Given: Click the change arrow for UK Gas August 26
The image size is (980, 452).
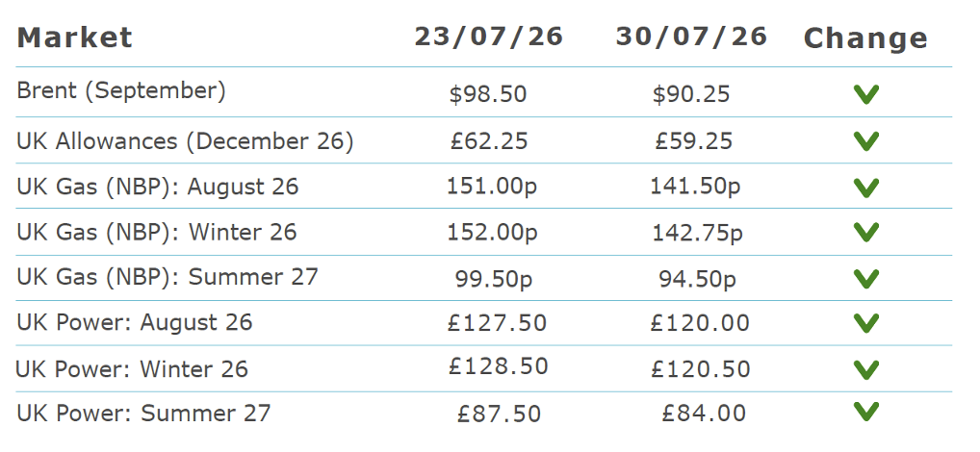Looking at the screenshot, I should tap(866, 188).
